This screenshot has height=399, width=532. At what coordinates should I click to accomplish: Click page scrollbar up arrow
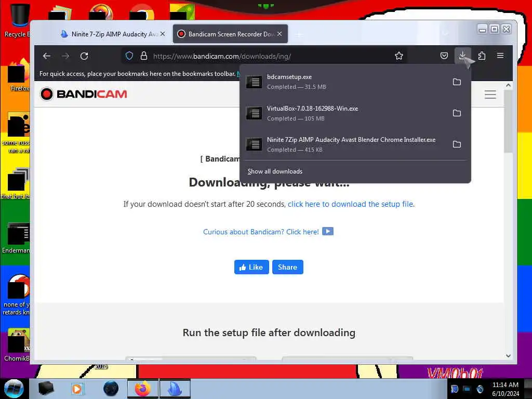508,86
